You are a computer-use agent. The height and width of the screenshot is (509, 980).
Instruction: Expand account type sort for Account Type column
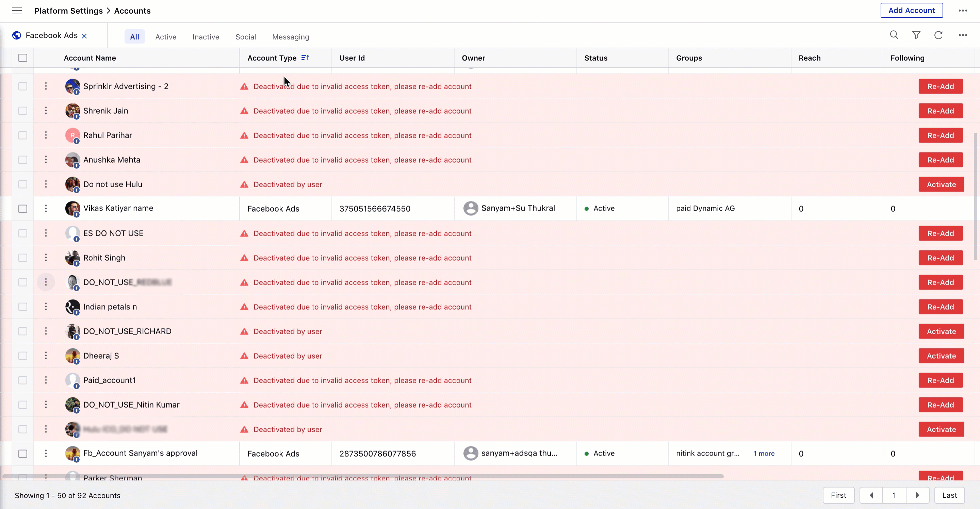click(x=305, y=57)
